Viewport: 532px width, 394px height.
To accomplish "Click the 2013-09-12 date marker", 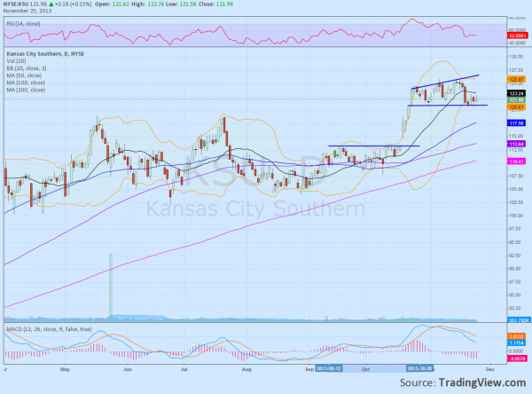I will 328,369.
